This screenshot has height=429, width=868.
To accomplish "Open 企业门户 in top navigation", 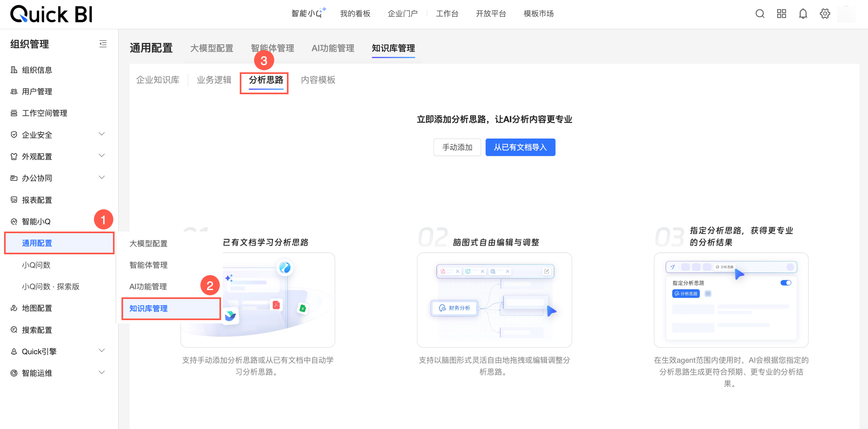I will click(x=402, y=14).
